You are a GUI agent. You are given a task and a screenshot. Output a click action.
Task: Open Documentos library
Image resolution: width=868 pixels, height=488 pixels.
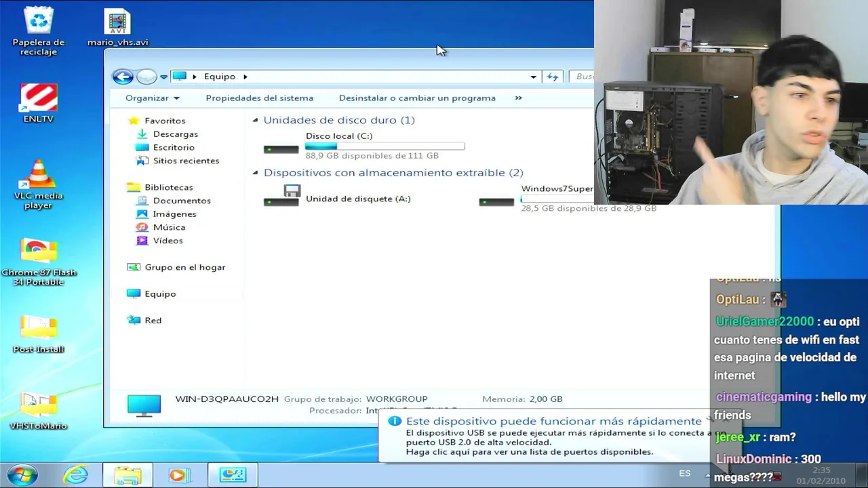point(182,201)
